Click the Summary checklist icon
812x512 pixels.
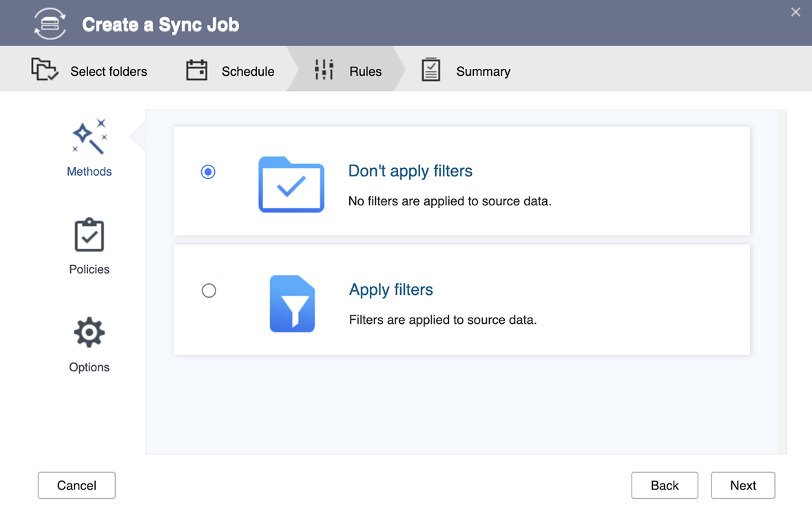pyautogui.click(x=430, y=70)
